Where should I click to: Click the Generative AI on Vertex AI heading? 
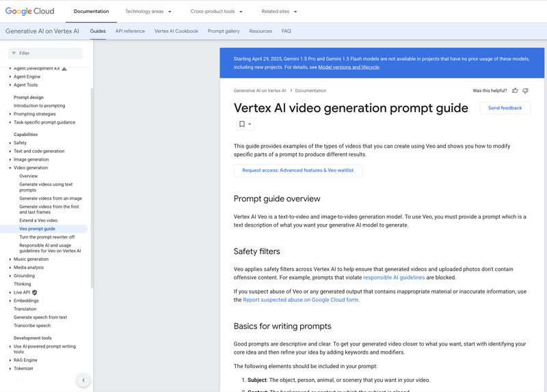(42, 31)
